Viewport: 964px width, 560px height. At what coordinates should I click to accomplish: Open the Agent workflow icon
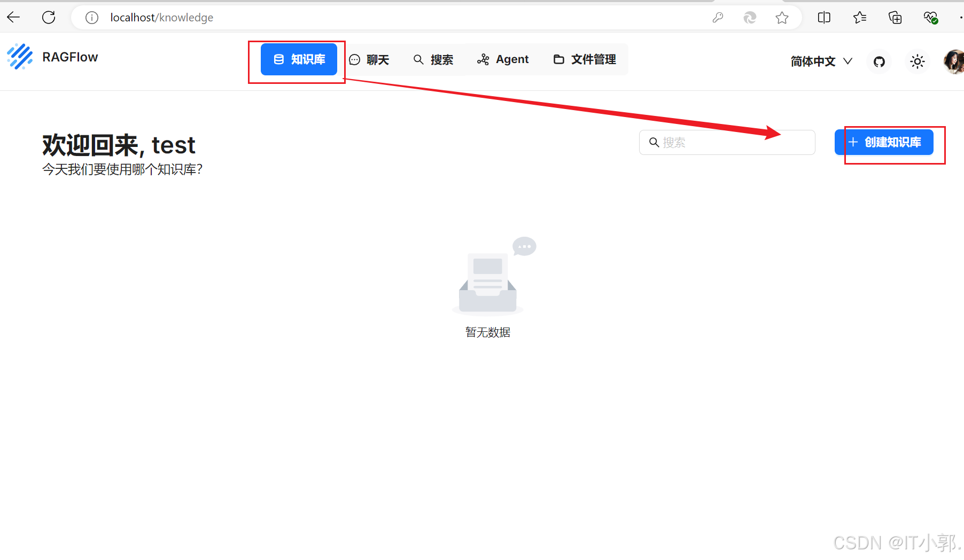[x=484, y=59]
